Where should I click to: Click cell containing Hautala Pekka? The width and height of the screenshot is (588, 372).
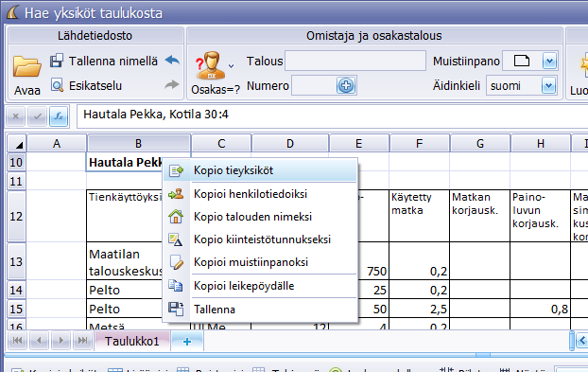click(x=125, y=162)
